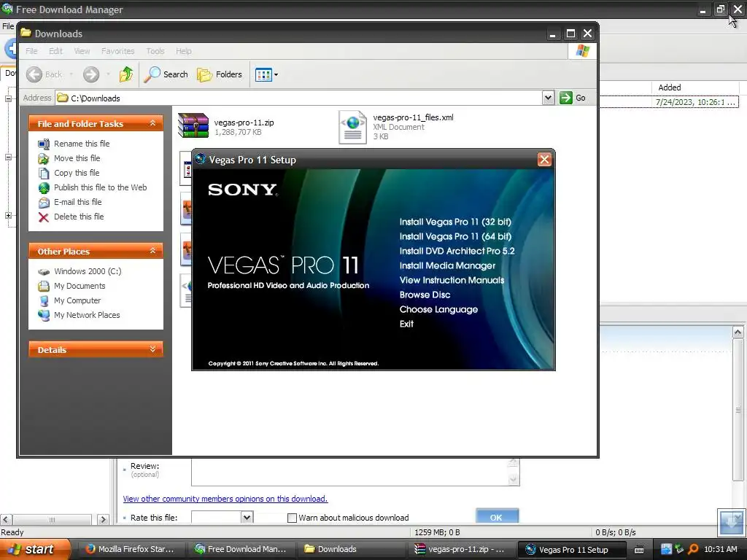The height and width of the screenshot is (560, 747).
Task: Click the red X delete icon
Action: click(x=43, y=217)
